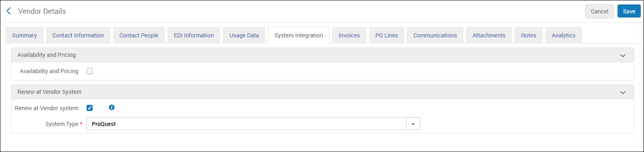The image size is (644, 152).
Task: Click the Vendor Details page title
Action: pyautogui.click(x=42, y=11)
